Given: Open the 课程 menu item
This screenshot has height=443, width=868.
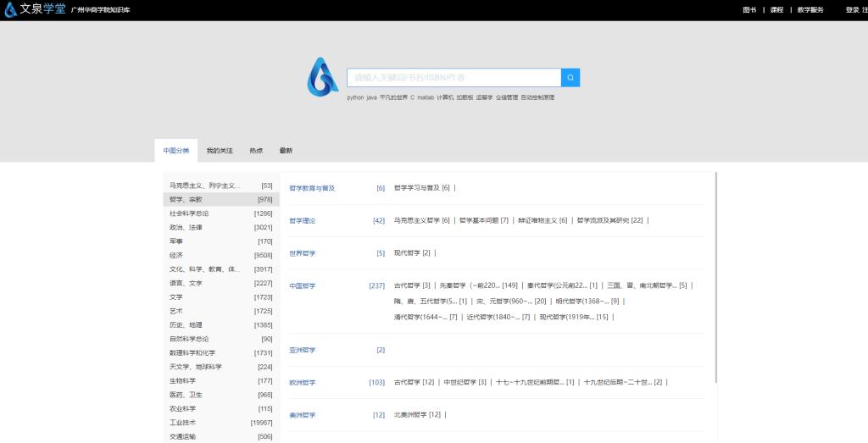Looking at the screenshot, I should point(776,10).
